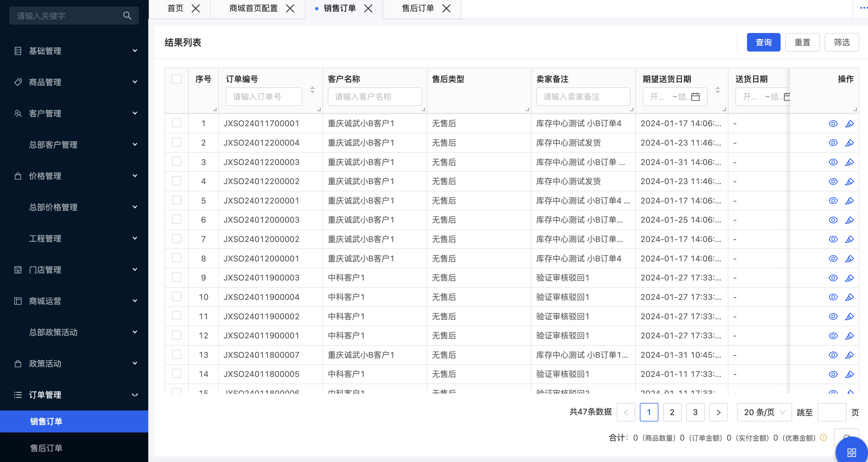View order JXSO24012200001 via eye icon
Viewport: 868px width, 462px height.
pyautogui.click(x=833, y=201)
